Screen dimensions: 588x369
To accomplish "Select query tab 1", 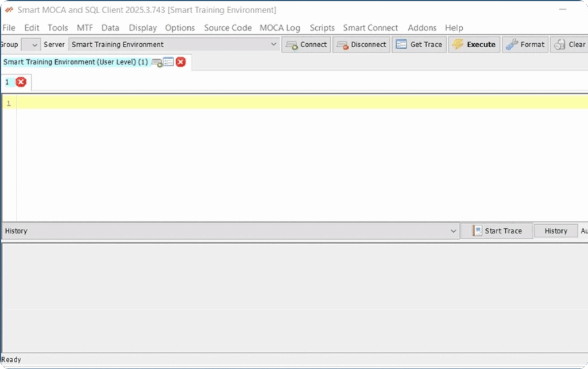I will point(7,82).
